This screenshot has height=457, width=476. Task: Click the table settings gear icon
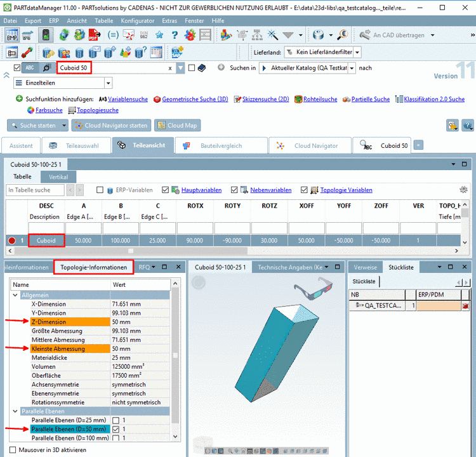pyautogui.click(x=463, y=190)
